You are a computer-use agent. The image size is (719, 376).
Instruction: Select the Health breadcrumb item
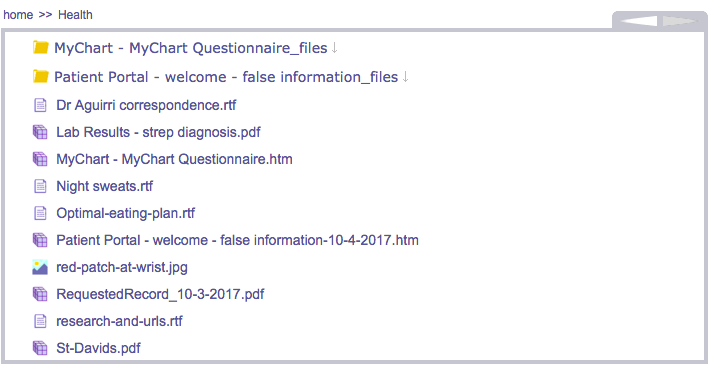point(75,15)
